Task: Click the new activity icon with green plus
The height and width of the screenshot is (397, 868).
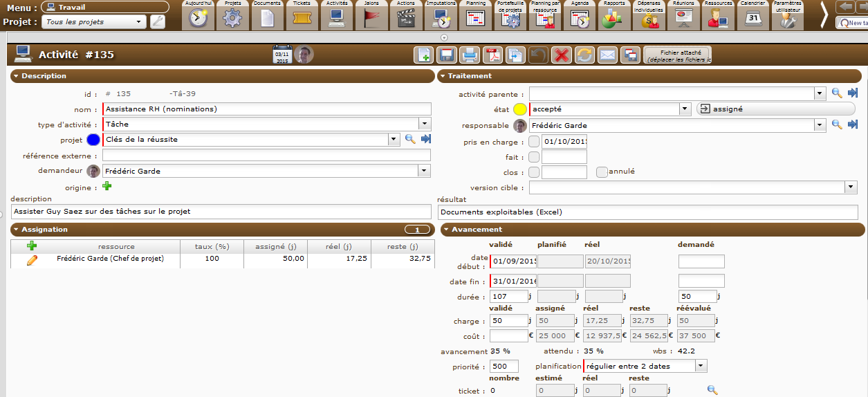Action: [423, 55]
